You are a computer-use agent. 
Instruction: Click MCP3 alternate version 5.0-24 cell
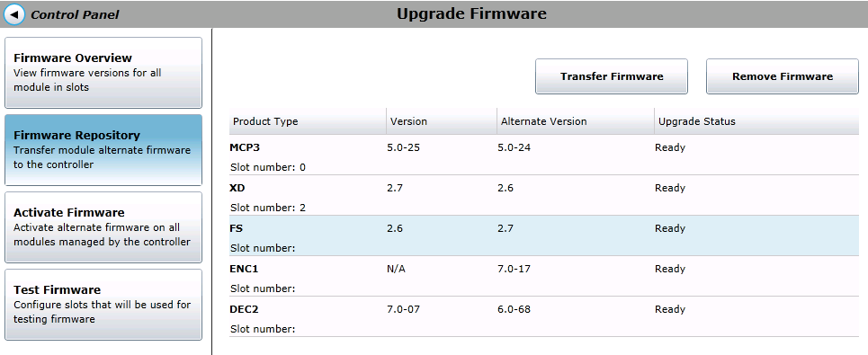[515, 147]
